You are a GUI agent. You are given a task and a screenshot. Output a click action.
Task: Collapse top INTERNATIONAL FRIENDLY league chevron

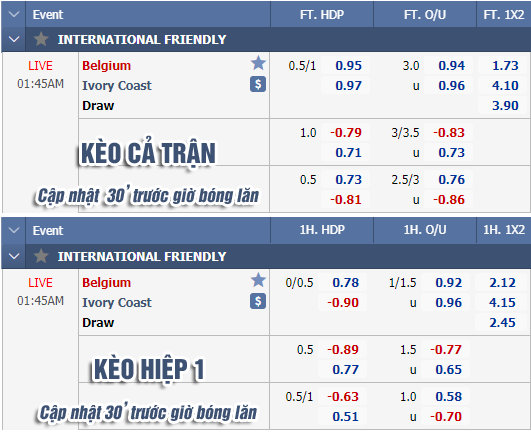[x=14, y=39]
